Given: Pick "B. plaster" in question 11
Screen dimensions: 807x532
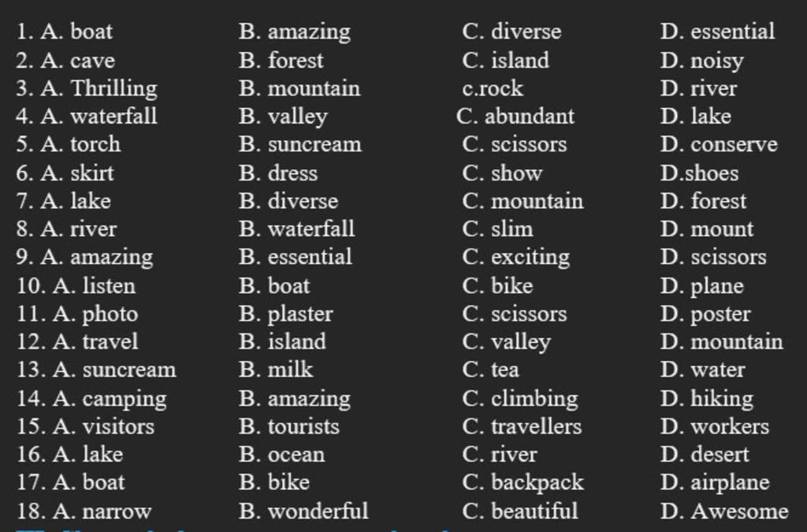Looking at the screenshot, I should (x=286, y=314).
